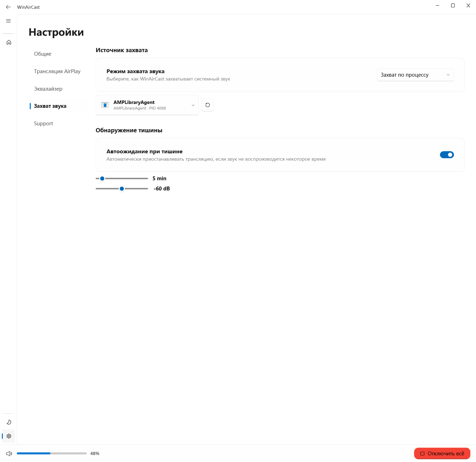Click the Настройки page title
This screenshot has width=476, height=462.
[x=56, y=32]
